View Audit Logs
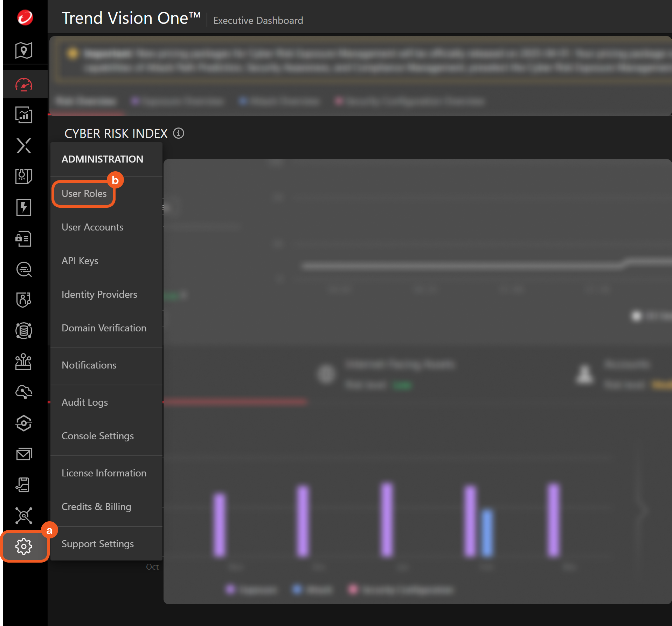The image size is (672, 626). pyautogui.click(x=85, y=402)
